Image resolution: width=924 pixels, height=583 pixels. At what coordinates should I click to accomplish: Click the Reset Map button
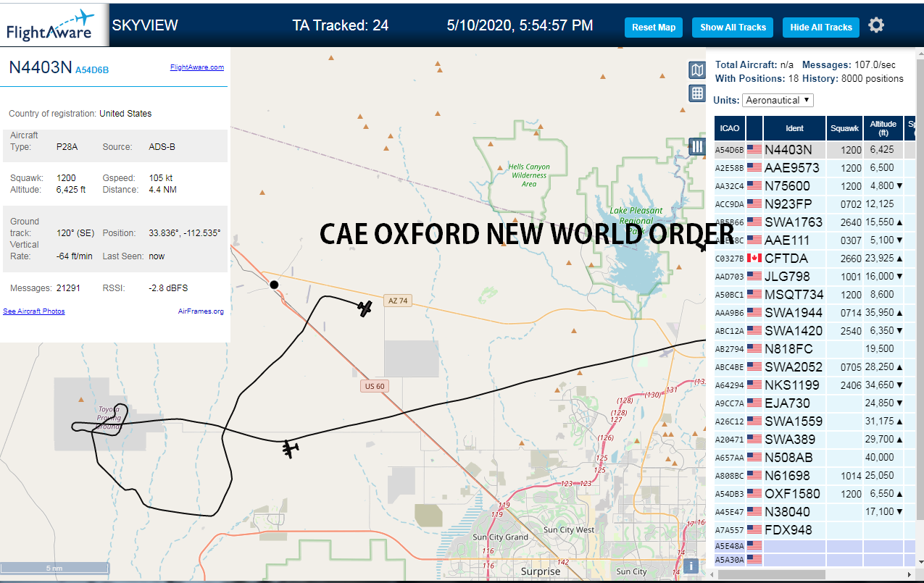click(x=654, y=28)
